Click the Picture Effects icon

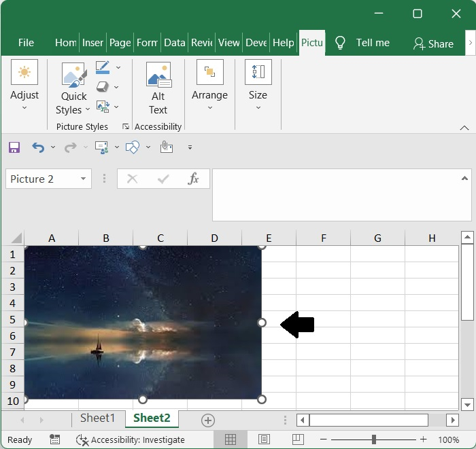click(103, 87)
